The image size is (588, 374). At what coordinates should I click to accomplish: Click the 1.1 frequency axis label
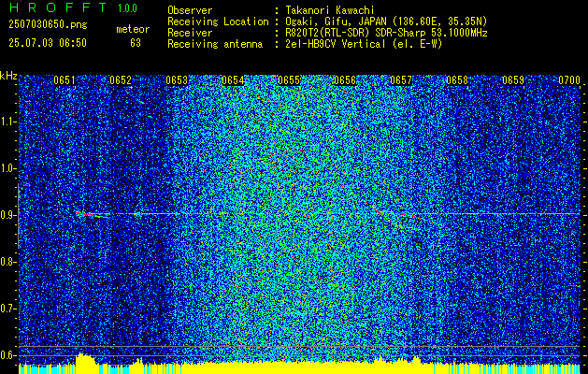click(x=7, y=122)
